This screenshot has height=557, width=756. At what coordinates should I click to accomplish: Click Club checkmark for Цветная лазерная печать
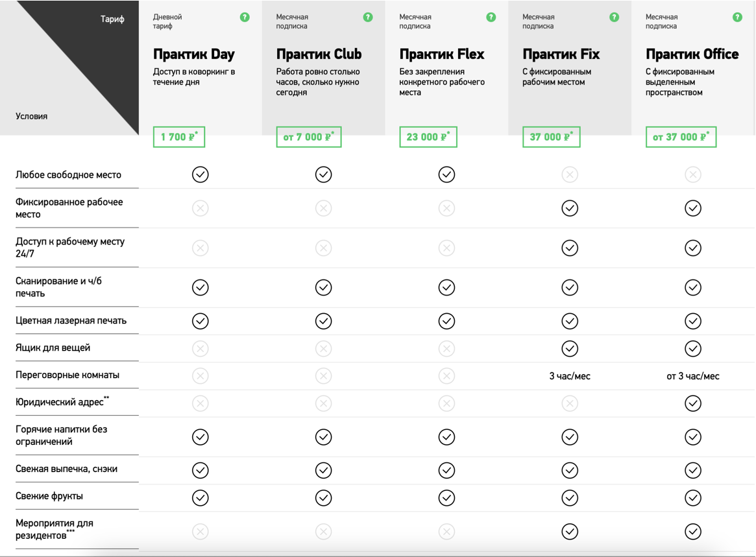point(324,321)
